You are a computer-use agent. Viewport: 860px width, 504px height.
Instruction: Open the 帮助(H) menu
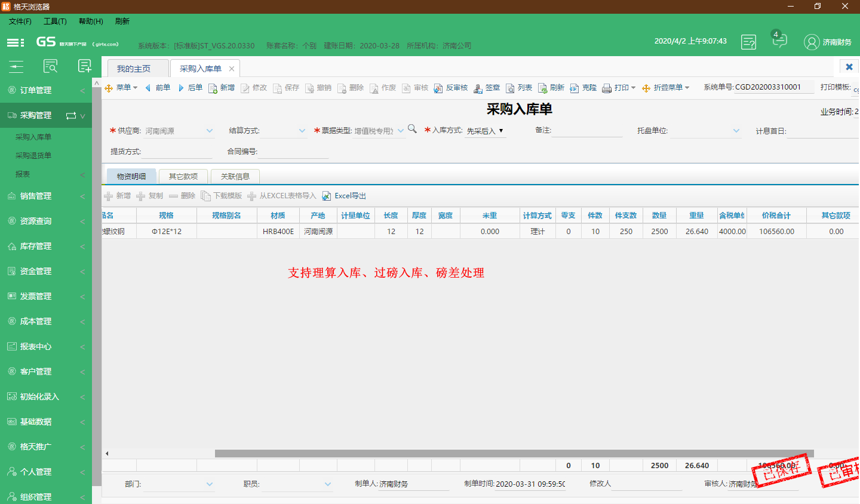[x=91, y=21]
